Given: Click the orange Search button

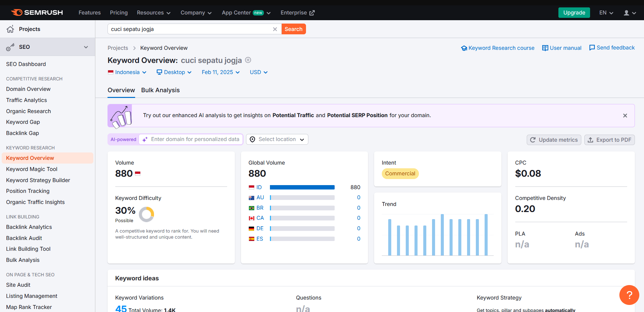Looking at the screenshot, I should 294,29.
